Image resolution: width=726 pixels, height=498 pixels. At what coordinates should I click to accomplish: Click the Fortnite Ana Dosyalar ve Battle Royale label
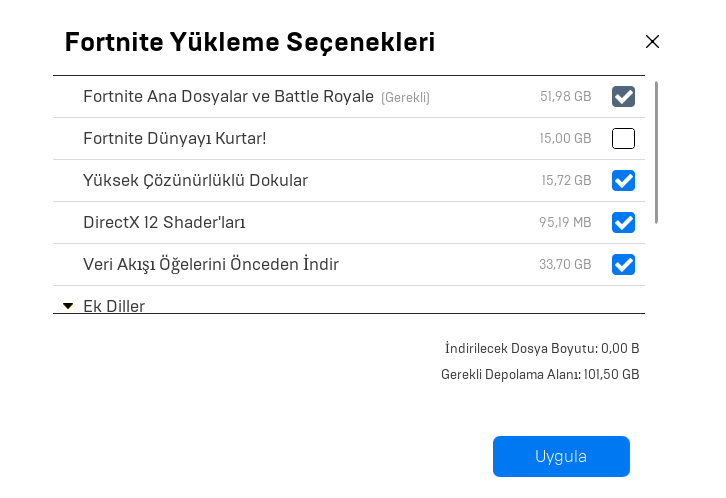(228, 97)
